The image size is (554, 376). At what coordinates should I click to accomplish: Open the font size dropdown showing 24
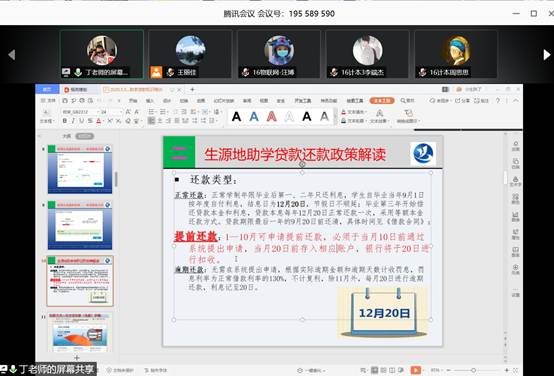[x=111, y=112]
